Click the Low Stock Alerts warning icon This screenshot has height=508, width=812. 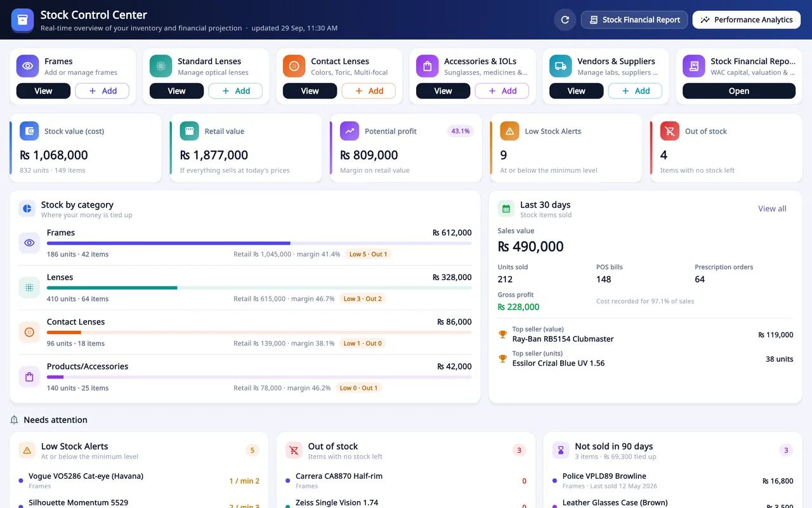coord(509,131)
